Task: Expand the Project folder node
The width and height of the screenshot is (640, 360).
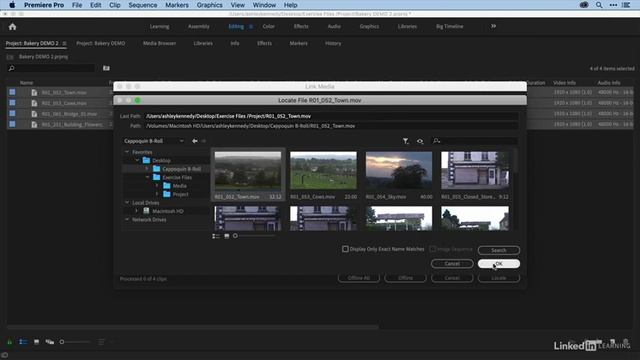Action: tap(157, 194)
